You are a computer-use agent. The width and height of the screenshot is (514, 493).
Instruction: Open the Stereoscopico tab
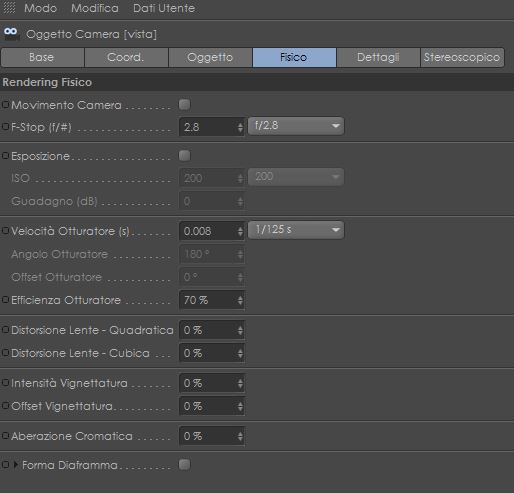[x=462, y=57]
